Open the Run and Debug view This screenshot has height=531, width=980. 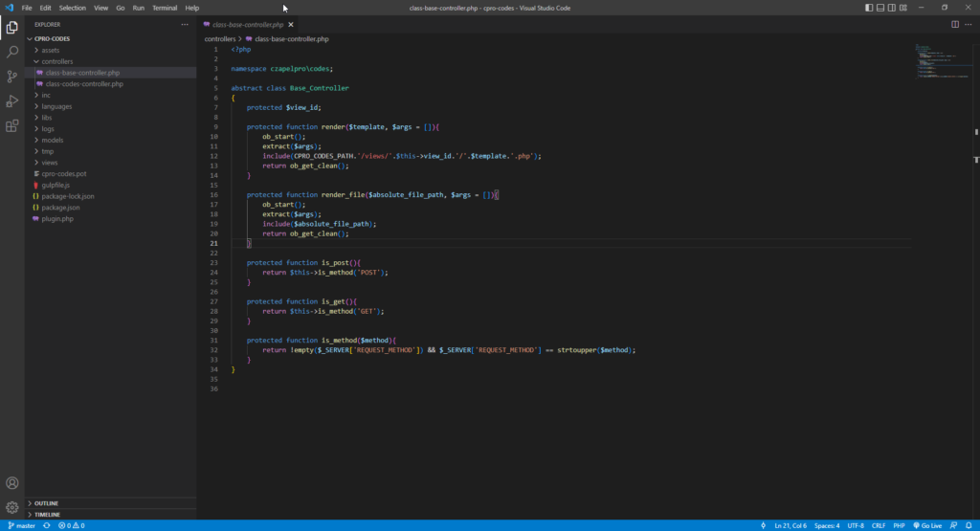[11, 101]
